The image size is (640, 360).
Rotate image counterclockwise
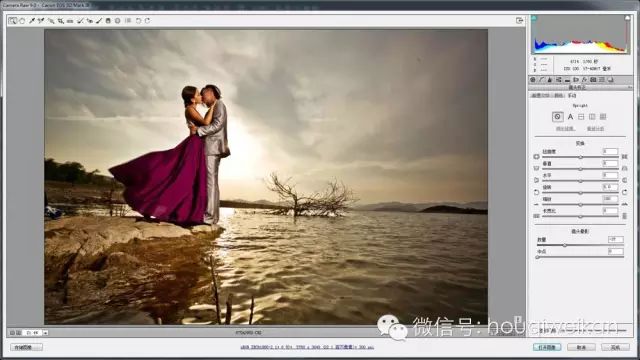point(138,20)
